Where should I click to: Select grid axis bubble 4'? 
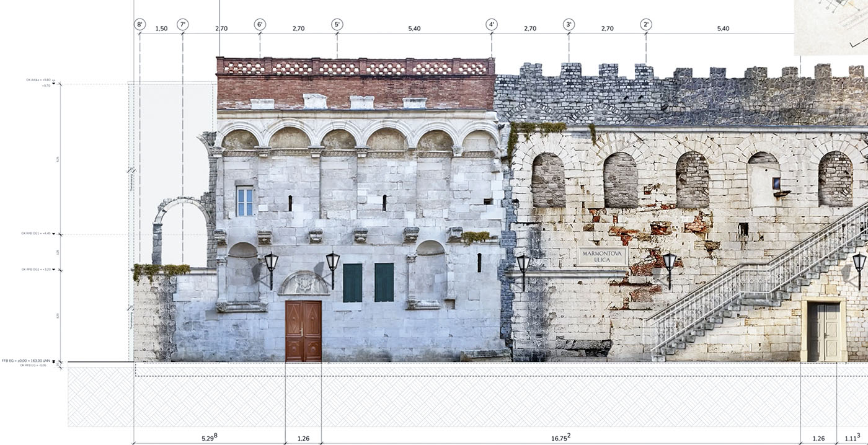[492, 25]
